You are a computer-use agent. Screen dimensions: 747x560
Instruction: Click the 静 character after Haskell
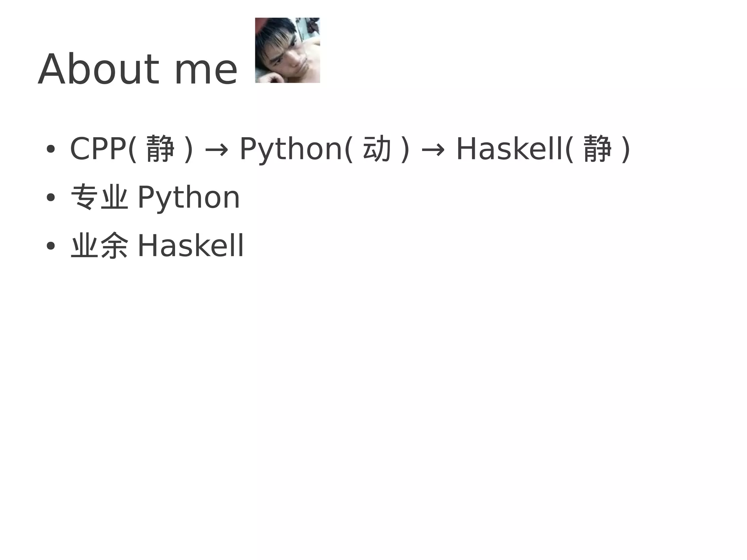tap(597, 149)
